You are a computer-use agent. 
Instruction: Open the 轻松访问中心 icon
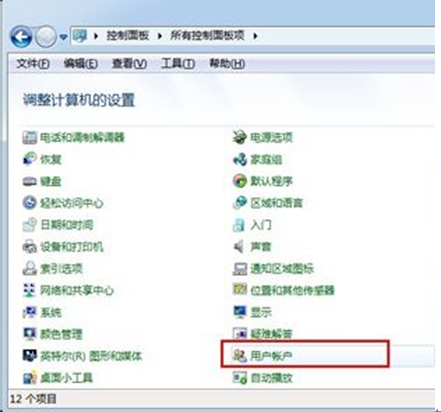point(29,203)
